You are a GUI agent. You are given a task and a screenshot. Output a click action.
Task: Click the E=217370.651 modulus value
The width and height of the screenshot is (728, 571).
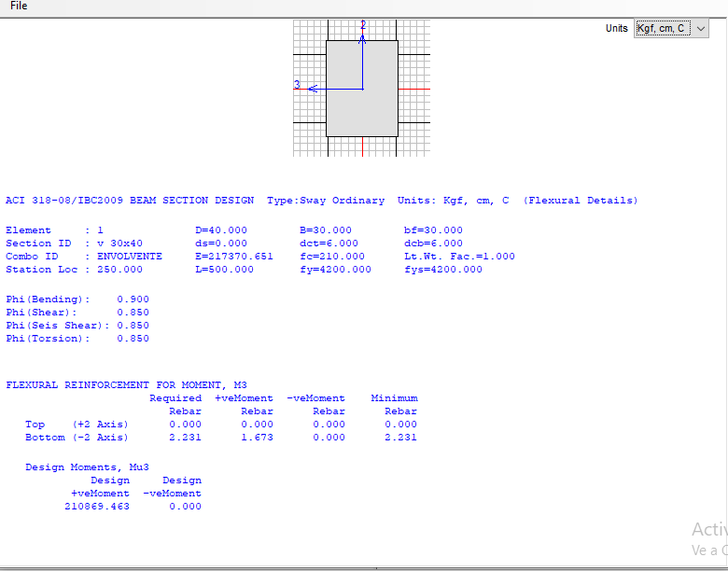[x=233, y=257]
